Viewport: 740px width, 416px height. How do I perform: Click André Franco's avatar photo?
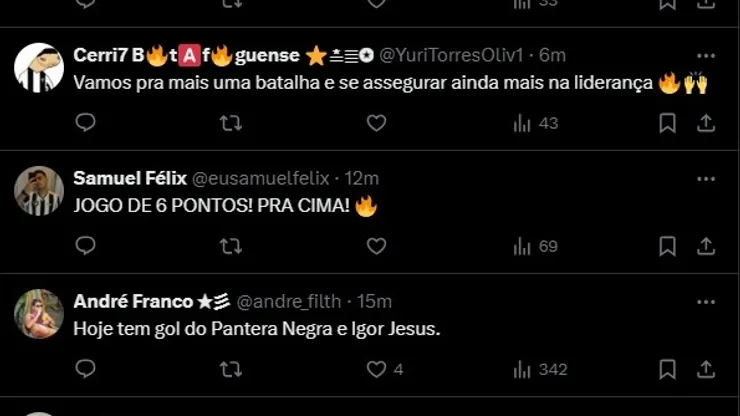(39, 313)
